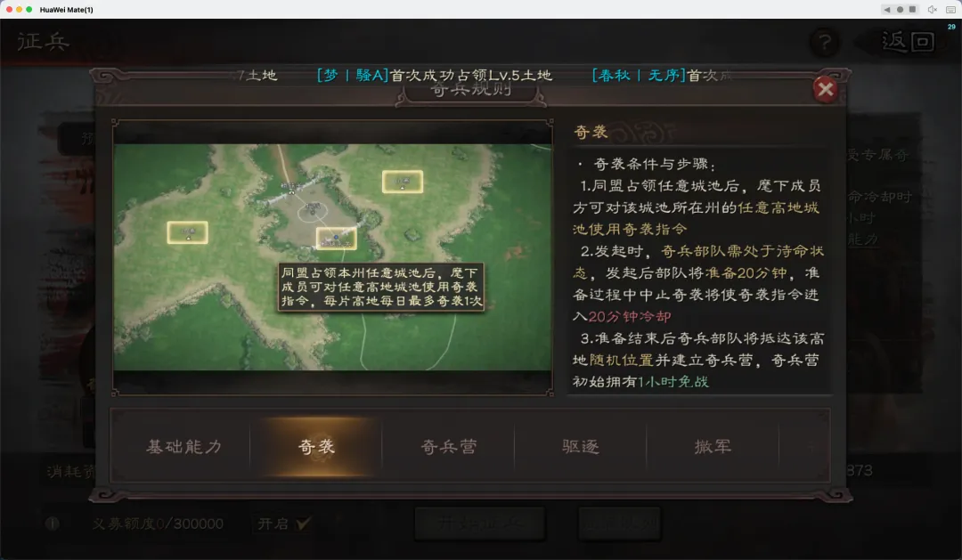
Task: Click the Android home circle icon
Action: 900,9
